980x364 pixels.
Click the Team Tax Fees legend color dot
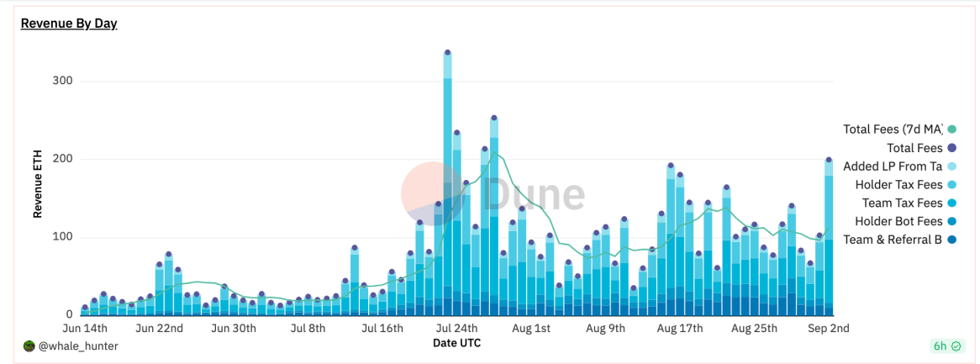pos(952,203)
